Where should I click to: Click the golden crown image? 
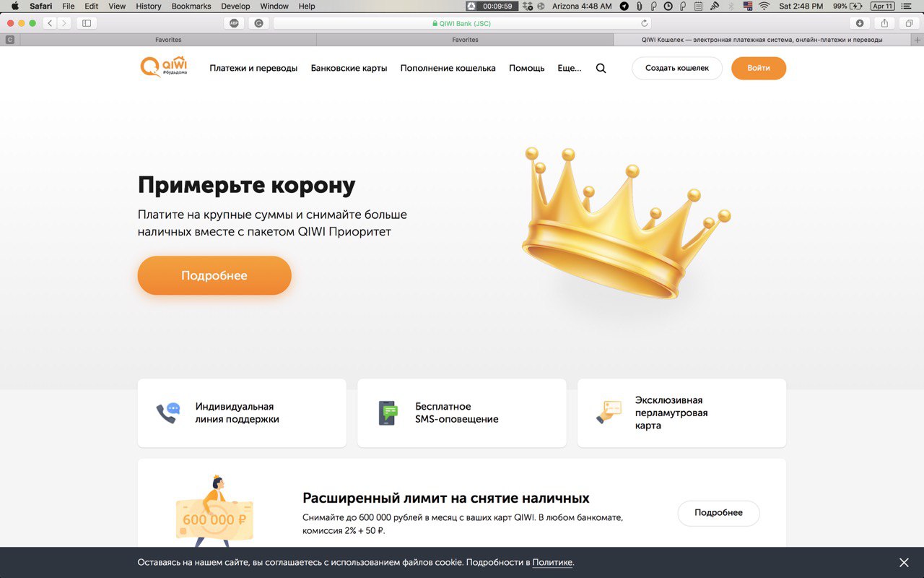tap(626, 222)
